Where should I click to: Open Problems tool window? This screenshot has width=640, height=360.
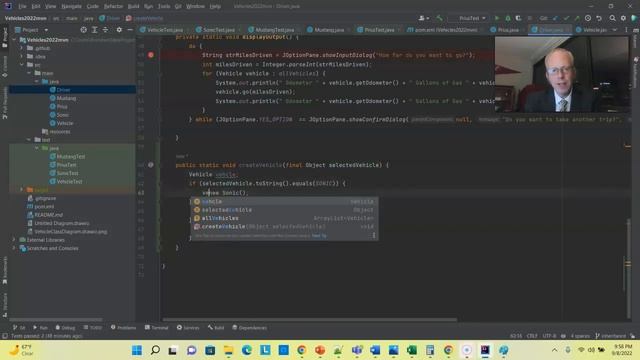coord(123,327)
